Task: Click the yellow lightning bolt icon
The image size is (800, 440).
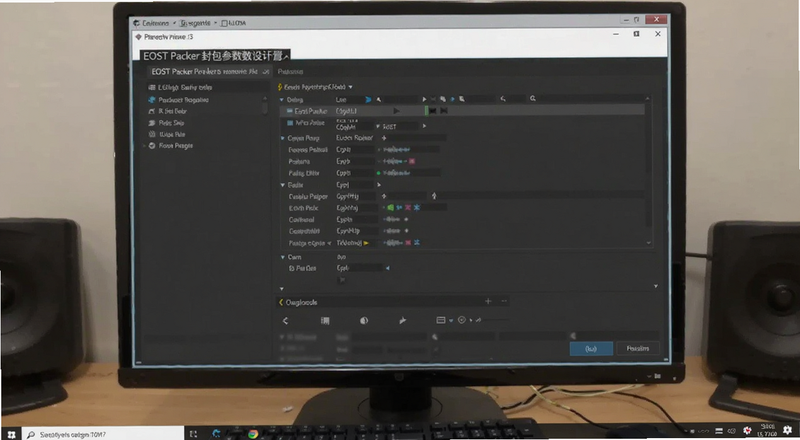Action: click(280, 87)
